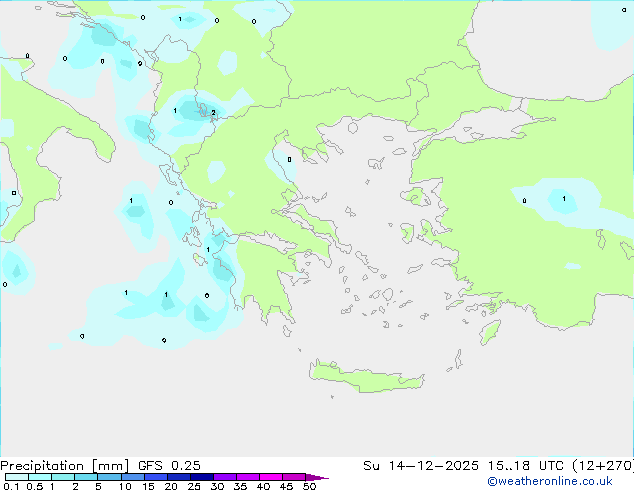Click the legend swatch between 5 and 10
The height and width of the screenshot is (490, 634).
(110, 477)
